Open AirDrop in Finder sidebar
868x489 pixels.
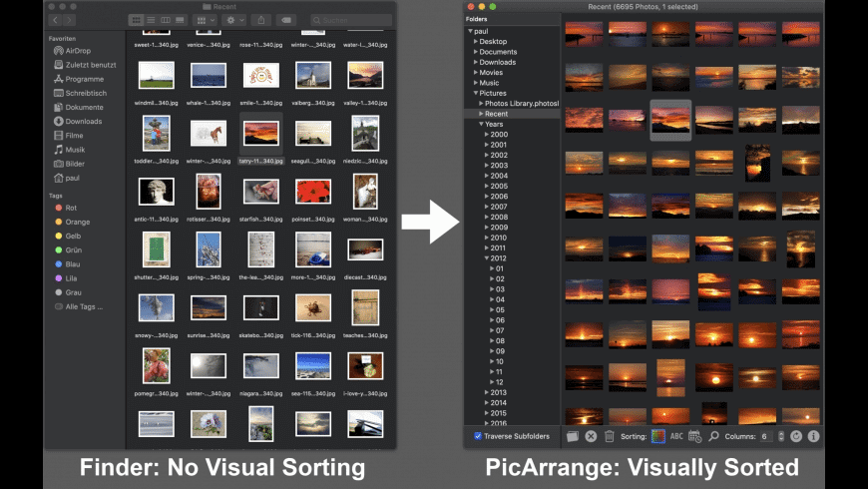(72, 50)
